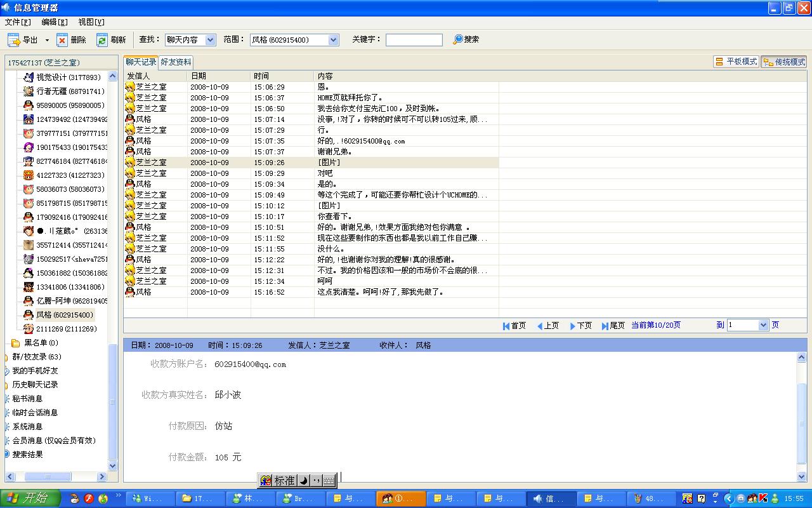Go to the next page with 下页
812x508 pixels.
tap(581, 325)
